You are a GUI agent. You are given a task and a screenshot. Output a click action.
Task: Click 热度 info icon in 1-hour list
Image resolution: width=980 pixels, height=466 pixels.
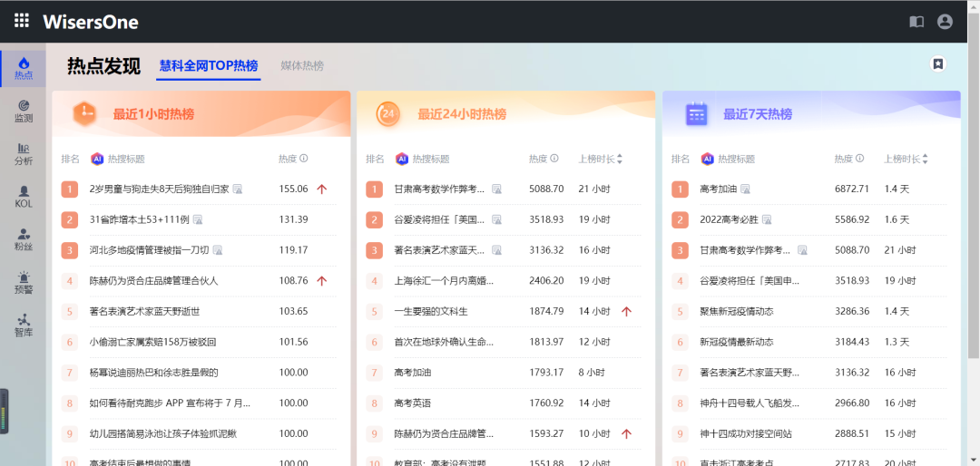[x=304, y=159]
